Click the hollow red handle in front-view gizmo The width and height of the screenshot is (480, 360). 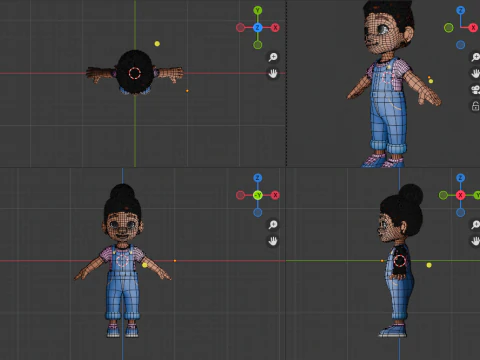240,195
